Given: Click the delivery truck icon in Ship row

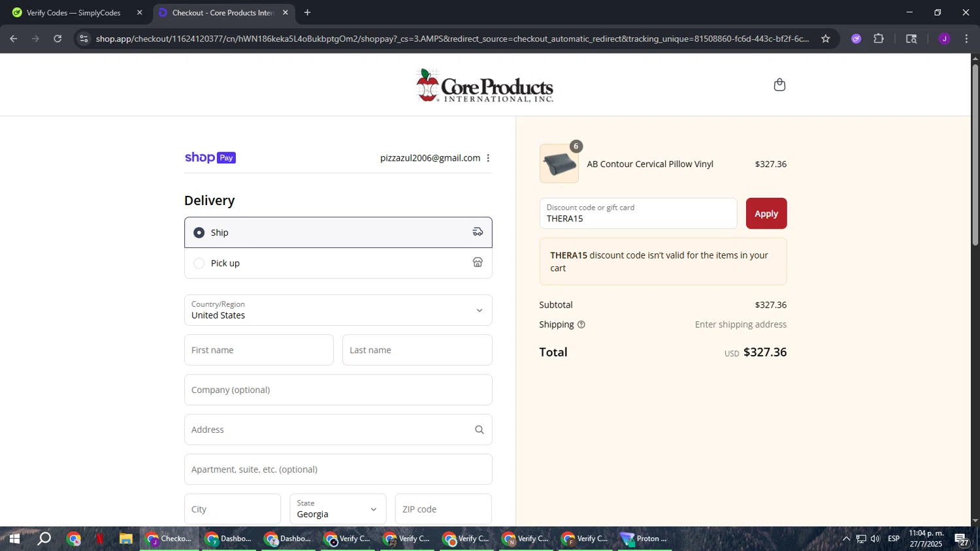Looking at the screenshot, I should pyautogui.click(x=478, y=232).
